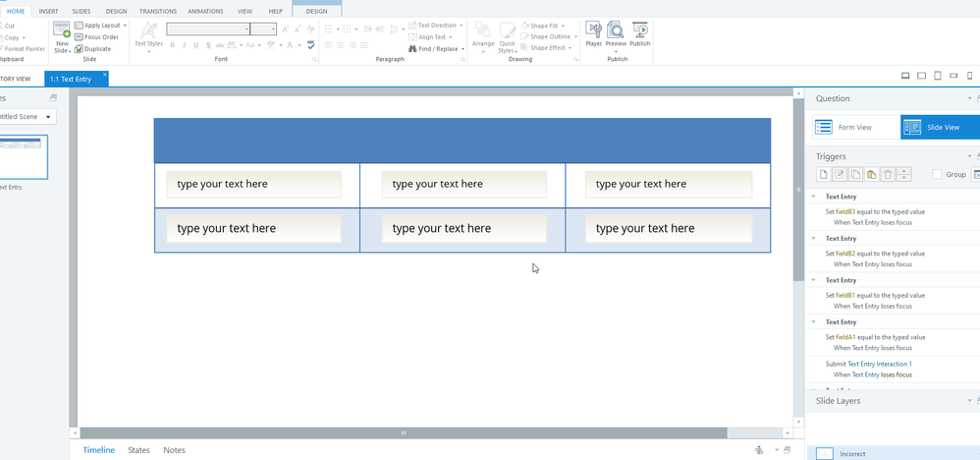Delete the selected trigger with trash icon

point(888,174)
